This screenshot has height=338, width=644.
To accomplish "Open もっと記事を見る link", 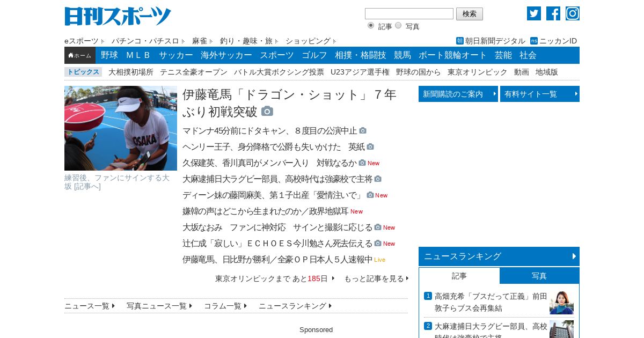I will (x=376, y=278).
